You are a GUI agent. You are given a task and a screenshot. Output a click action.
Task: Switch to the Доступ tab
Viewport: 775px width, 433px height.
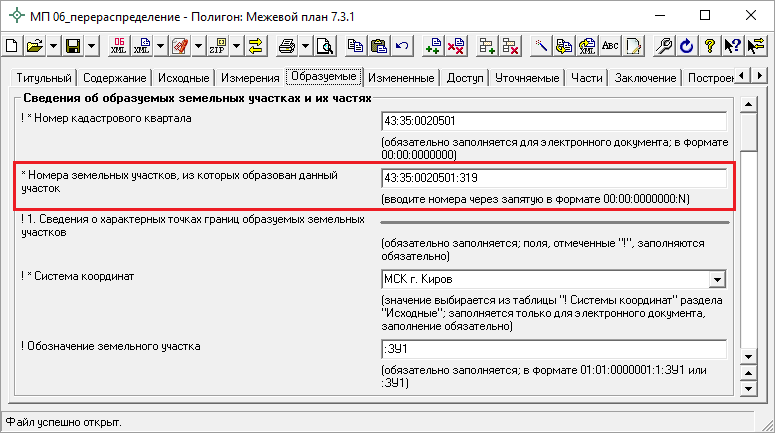(x=465, y=78)
